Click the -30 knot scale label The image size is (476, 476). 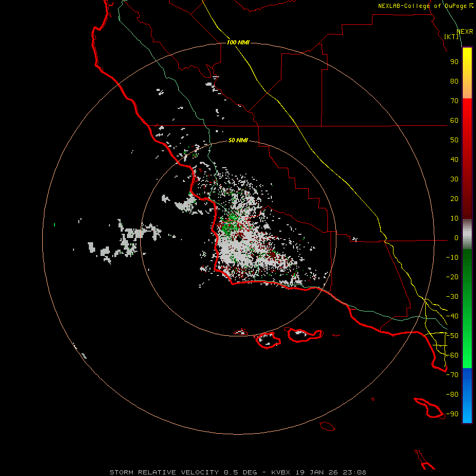(452, 297)
